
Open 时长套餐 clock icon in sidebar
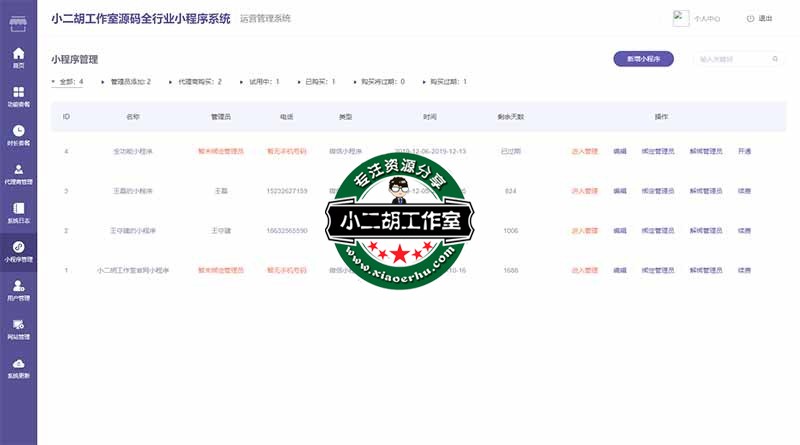tap(18, 133)
